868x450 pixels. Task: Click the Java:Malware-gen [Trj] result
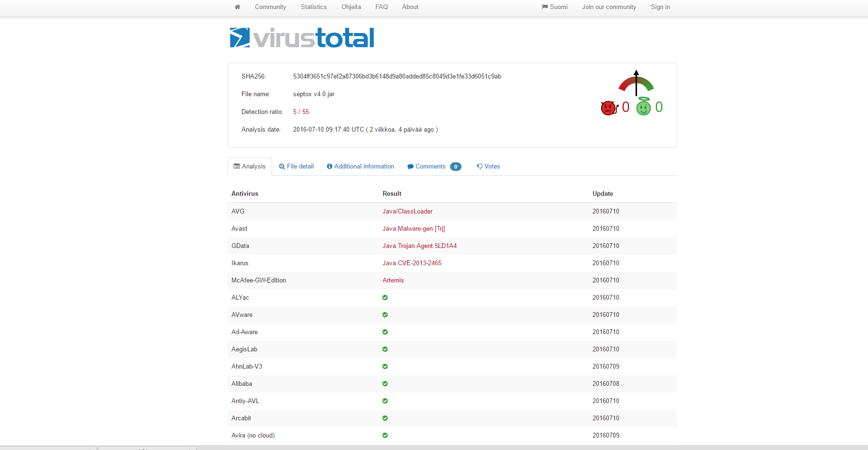(414, 229)
